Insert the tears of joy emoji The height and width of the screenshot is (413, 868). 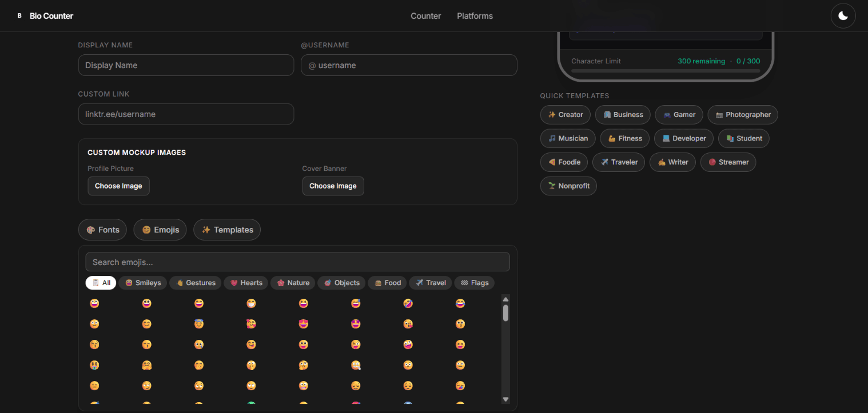click(460, 303)
